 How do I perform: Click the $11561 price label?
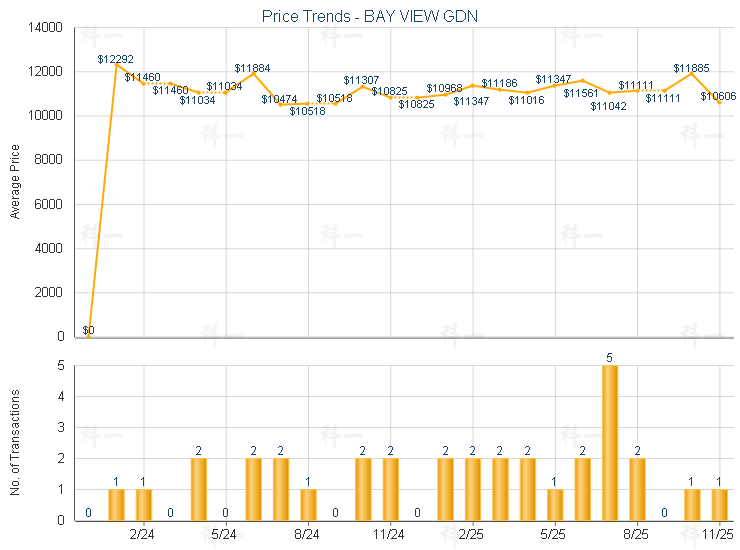point(580,93)
